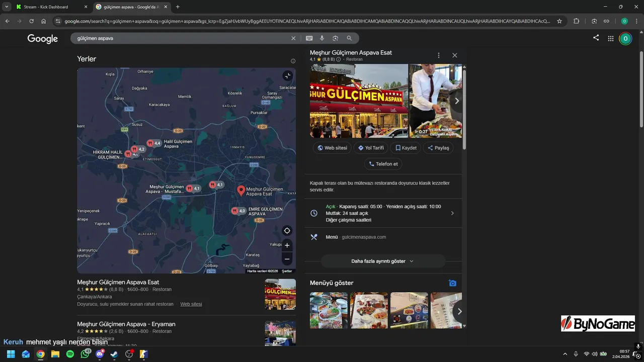
Task: Click the magnifier search button
Action: pos(349,38)
